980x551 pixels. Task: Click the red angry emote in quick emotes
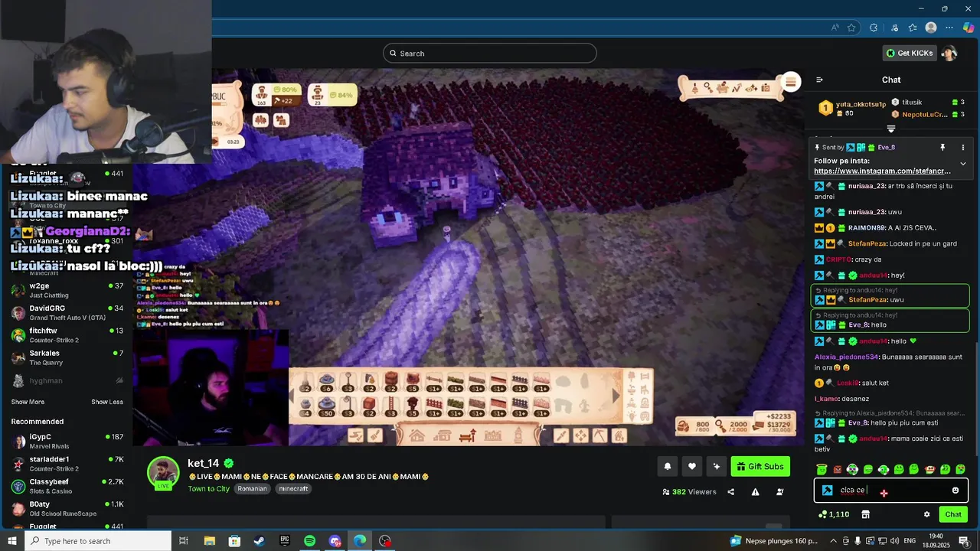pos(837,469)
